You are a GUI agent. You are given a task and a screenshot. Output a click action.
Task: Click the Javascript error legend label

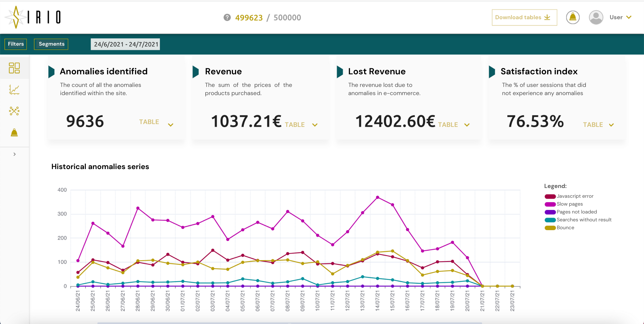pyautogui.click(x=575, y=196)
